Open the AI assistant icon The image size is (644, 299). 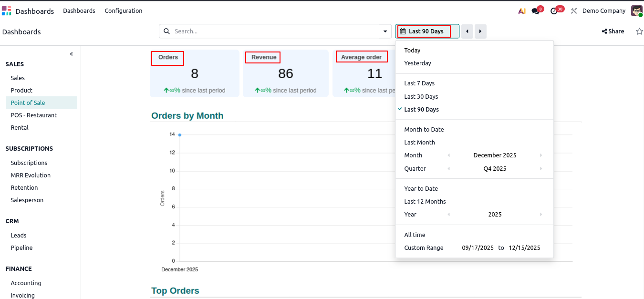(x=521, y=11)
